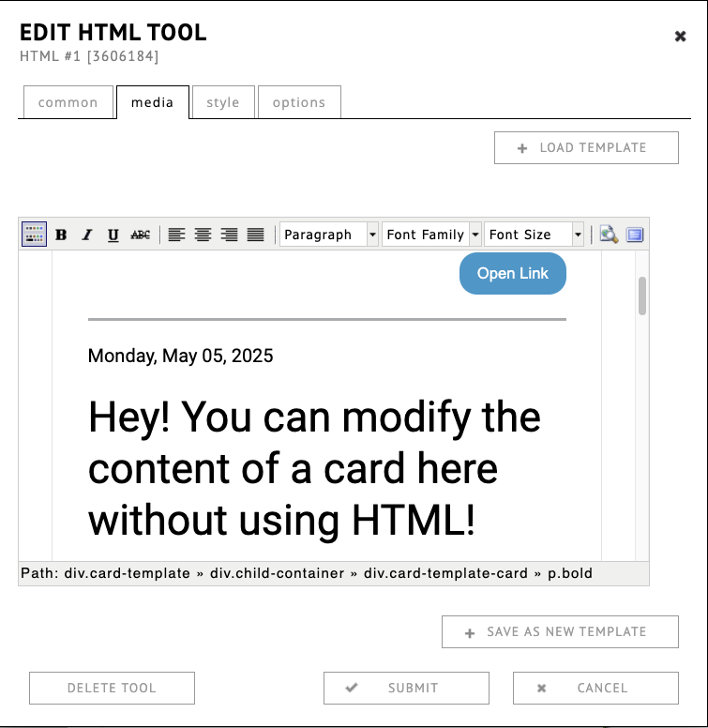Click the fullscreen editor icon
Viewport: 708px width, 728px height.
pos(635,235)
